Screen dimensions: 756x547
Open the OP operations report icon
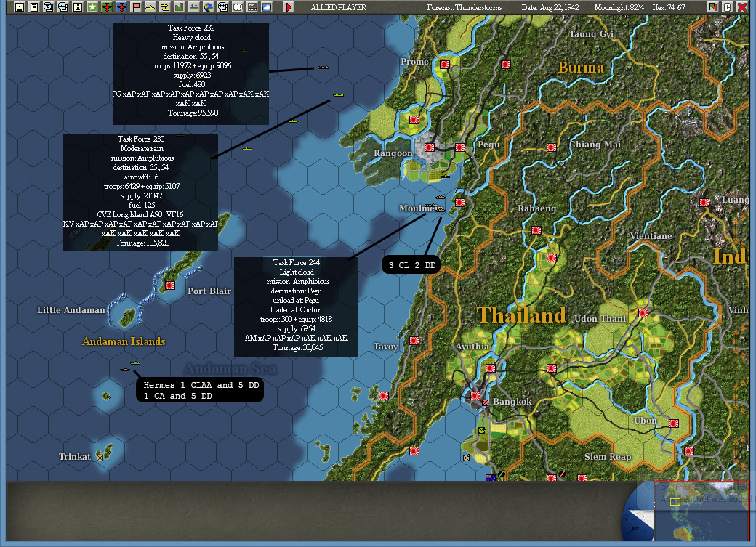coord(237,7)
